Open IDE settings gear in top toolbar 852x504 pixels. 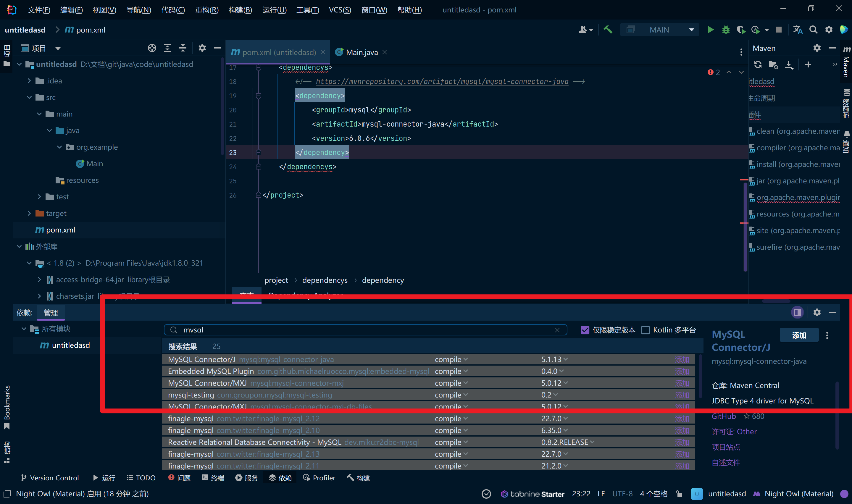(829, 30)
